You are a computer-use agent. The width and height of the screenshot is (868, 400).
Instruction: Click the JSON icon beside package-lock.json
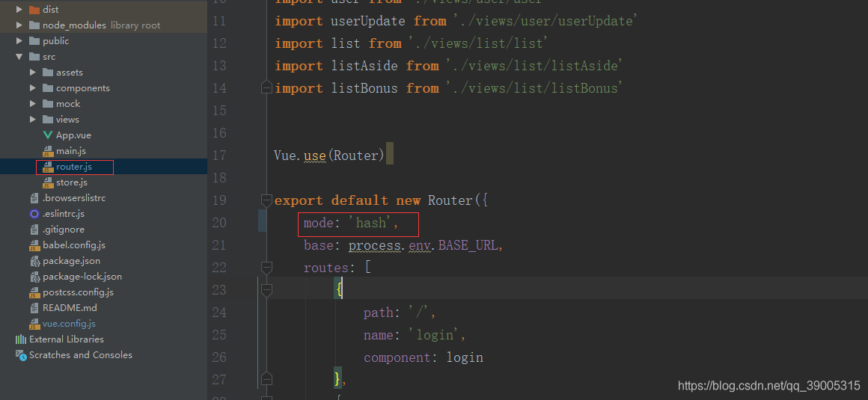click(x=34, y=276)
